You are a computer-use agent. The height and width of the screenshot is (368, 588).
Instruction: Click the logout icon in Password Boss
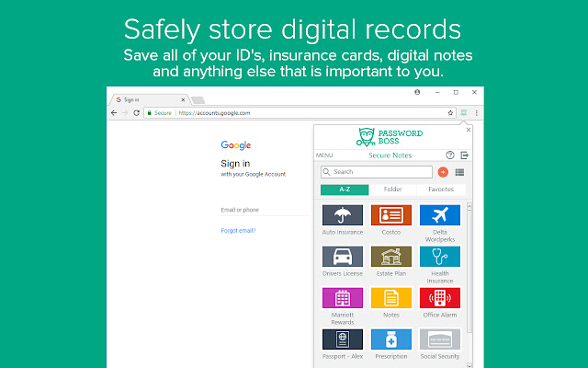point(465,155)
